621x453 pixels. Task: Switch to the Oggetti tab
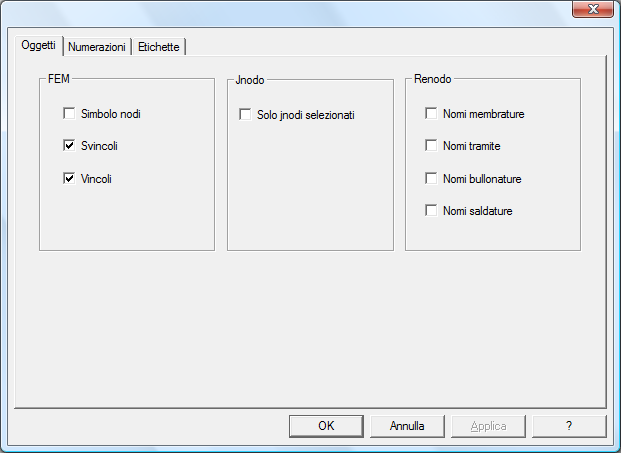point(39,46)
